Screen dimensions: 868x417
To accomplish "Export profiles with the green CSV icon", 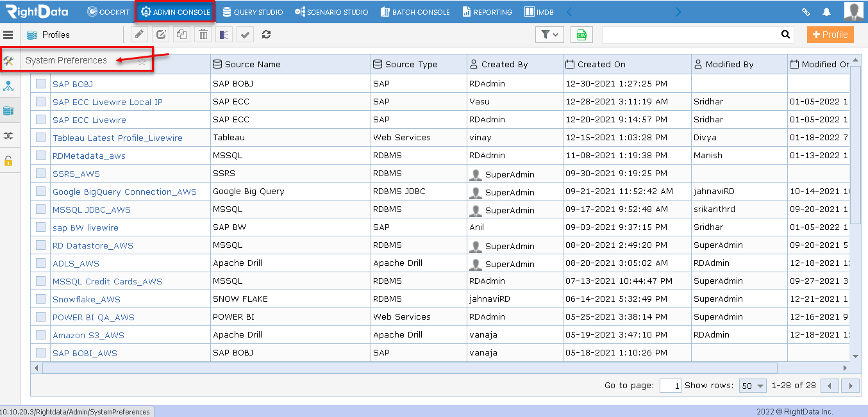I will tap(581, 35).
